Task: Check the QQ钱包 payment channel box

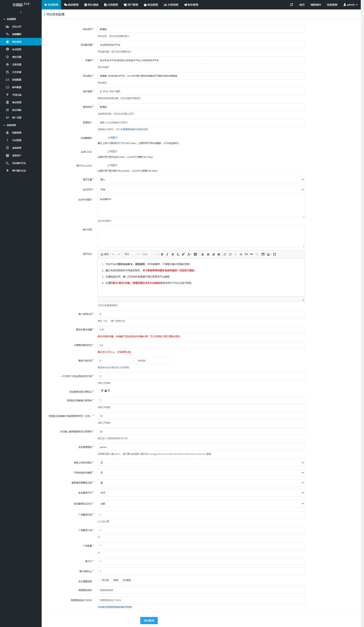Action: click(120, 580)
